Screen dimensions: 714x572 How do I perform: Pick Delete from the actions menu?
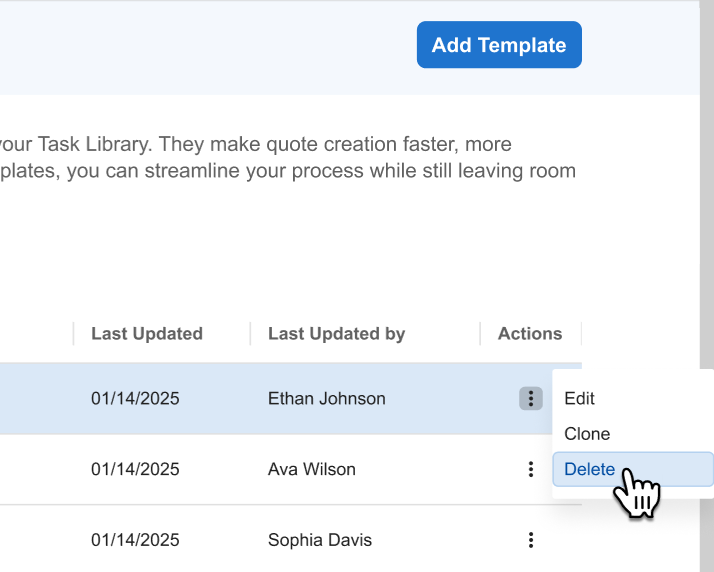(590, 469)
